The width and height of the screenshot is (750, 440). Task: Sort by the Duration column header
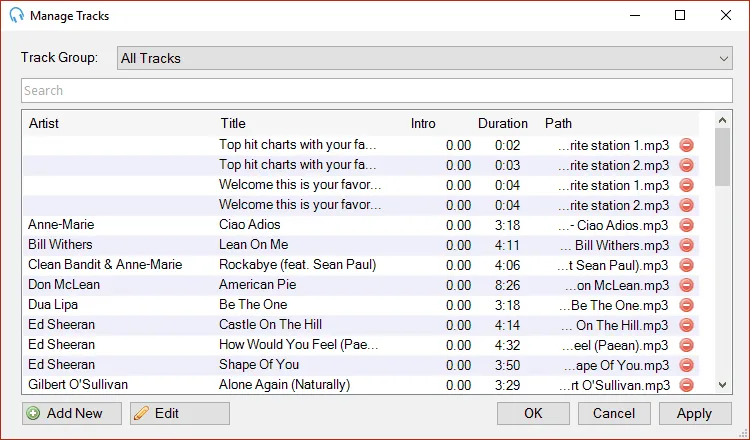[503, 123]
